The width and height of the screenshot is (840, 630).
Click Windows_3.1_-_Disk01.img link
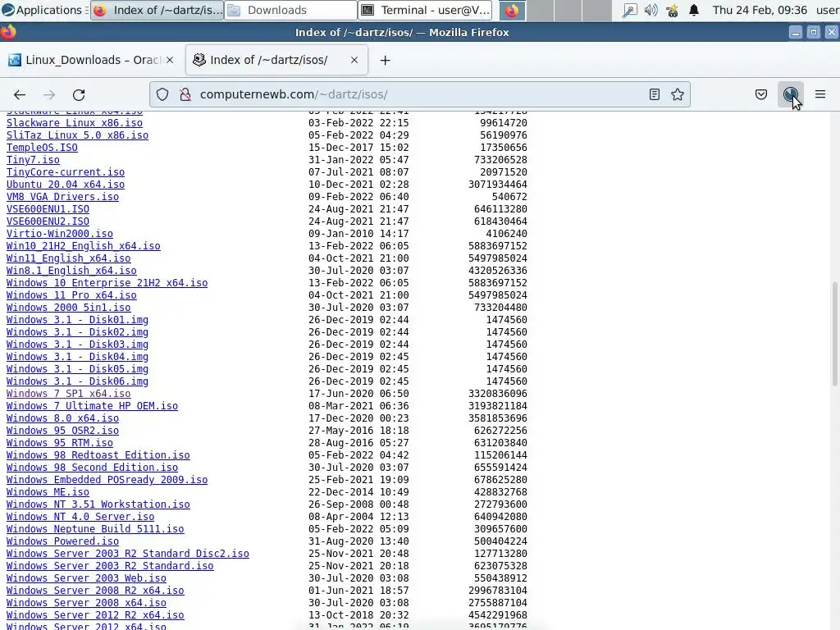77,320
